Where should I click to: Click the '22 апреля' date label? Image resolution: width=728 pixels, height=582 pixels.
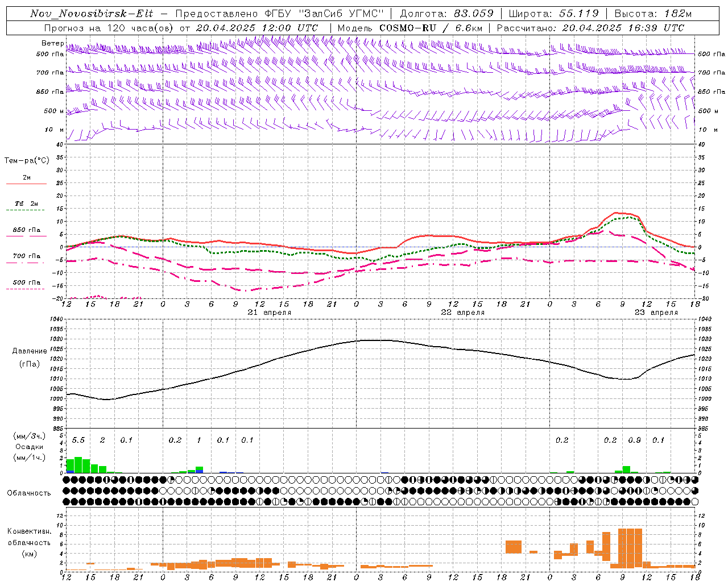463,313
